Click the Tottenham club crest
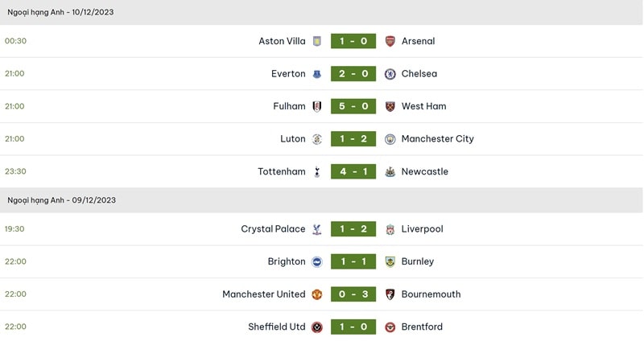The height and width of the screenshot is (341, 644). [x=317, y=171]
